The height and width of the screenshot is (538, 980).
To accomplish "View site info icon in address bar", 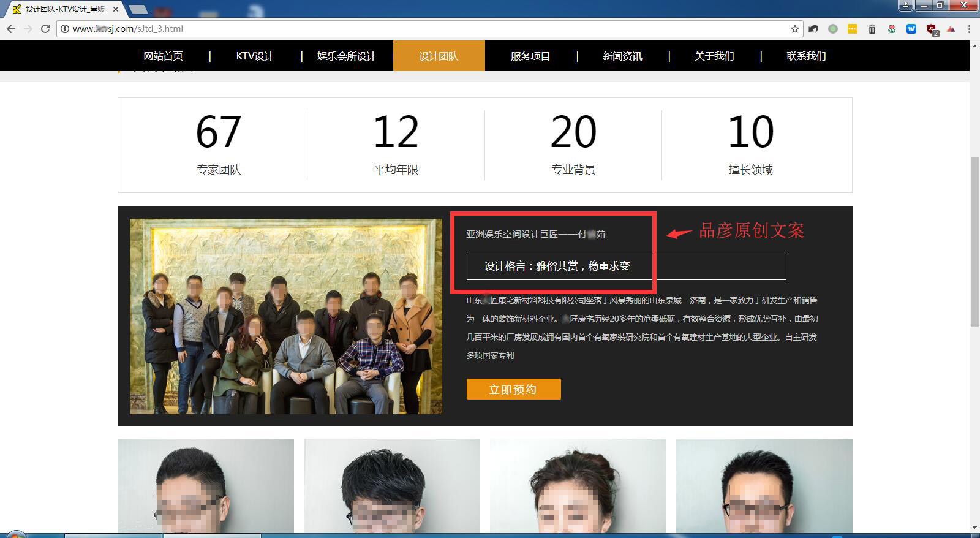I will pos(65,29).
